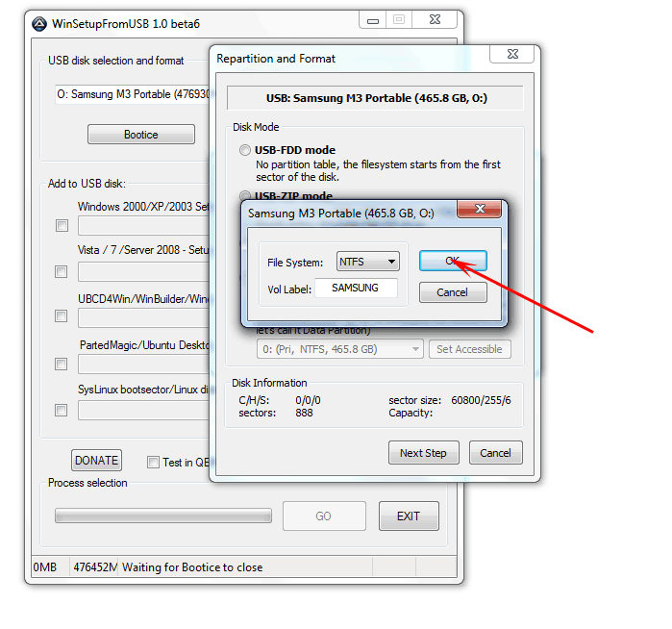The image size is (672, 629).
Task: Cancel the Samsung M3 Portable file system popup
Action: coord(453,292)
